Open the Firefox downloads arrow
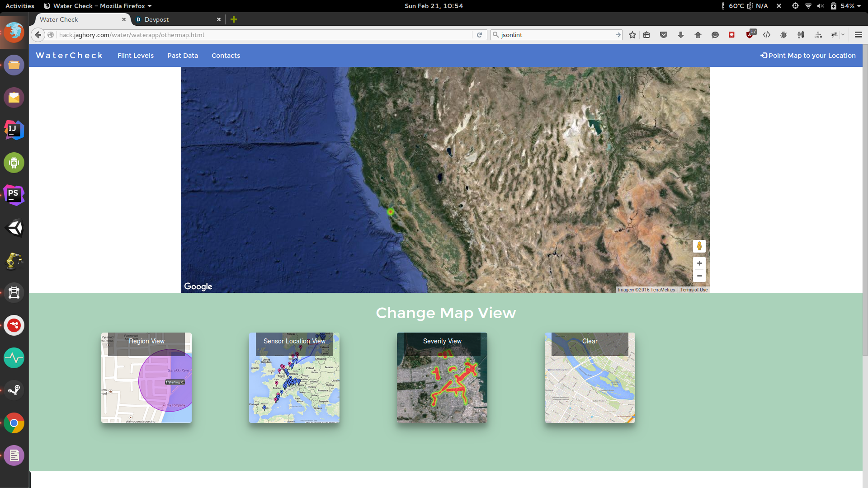The width and height of the screenshot is (868, 488). 681,35
